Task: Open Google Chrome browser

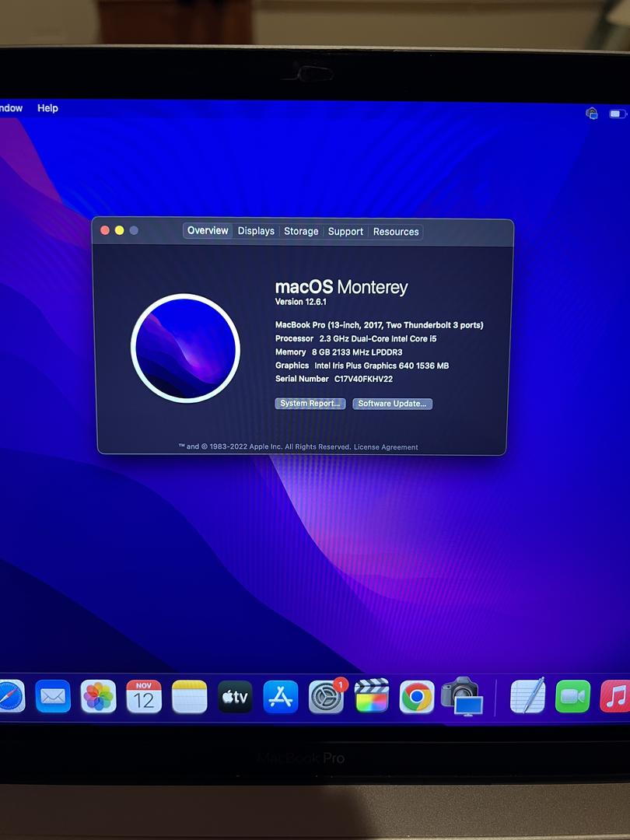Action: [x=417, y=697]
